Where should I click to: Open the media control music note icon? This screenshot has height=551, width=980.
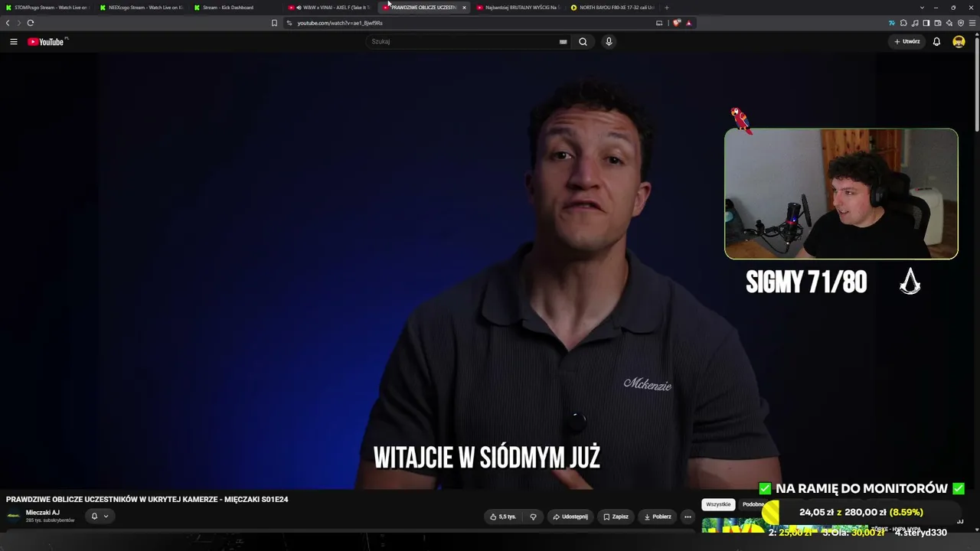click(x=915, y=23)
